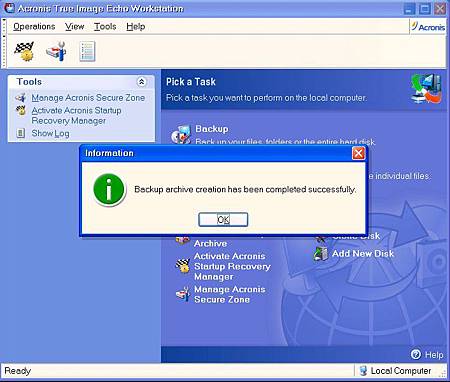Image resolution: width=450 pixels, height=382 pixels.
Task: Click the Help question mark icon
Action: click(x=416, y=354)
